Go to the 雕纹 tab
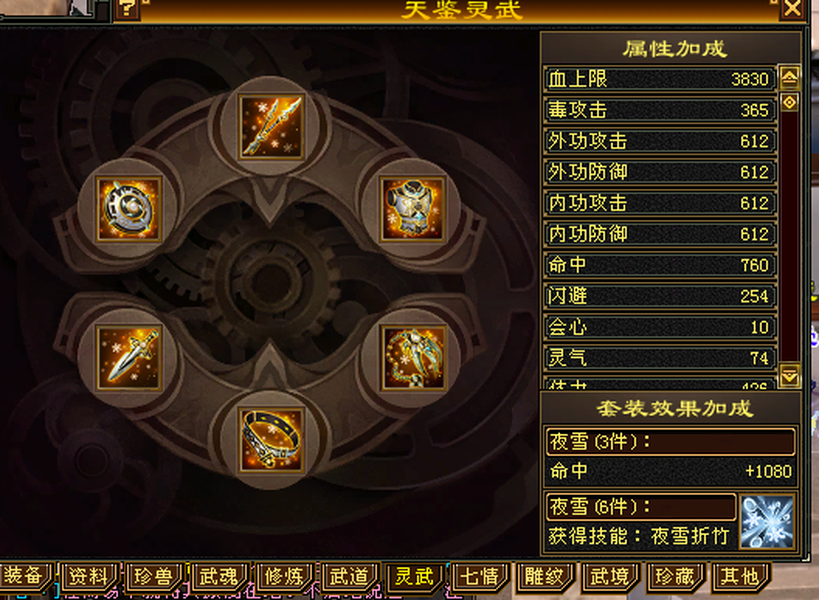The width and height of the screenshot is (819, 600). 545,577
